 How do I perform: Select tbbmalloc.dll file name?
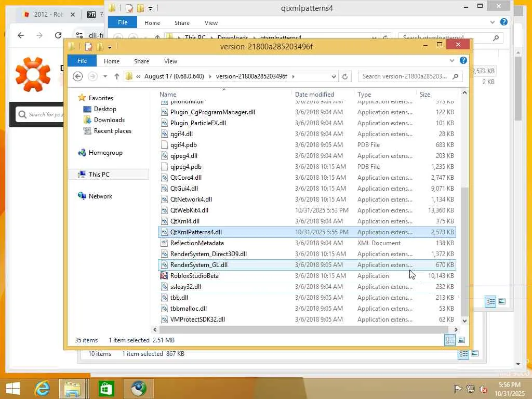(x=188, y=309)
